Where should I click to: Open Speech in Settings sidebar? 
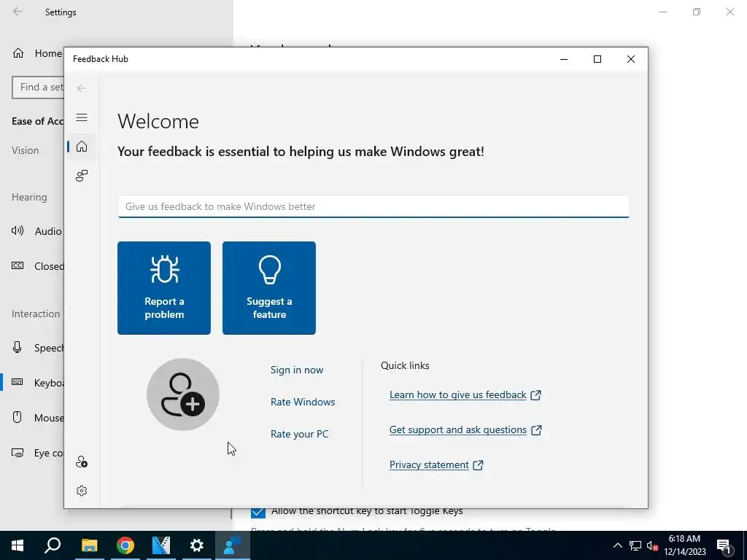point(37,348)
